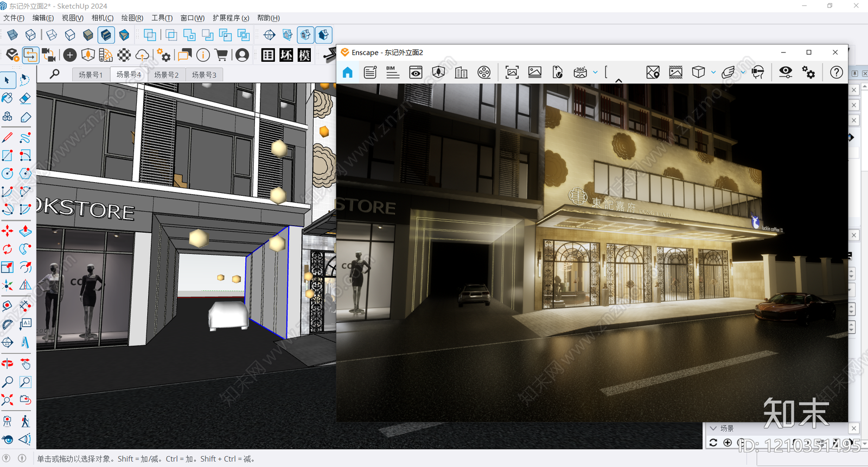Image resolution: width=868 pixels, height=467 pixels.
Task: Select the Rotate tool
Action: 8,249
